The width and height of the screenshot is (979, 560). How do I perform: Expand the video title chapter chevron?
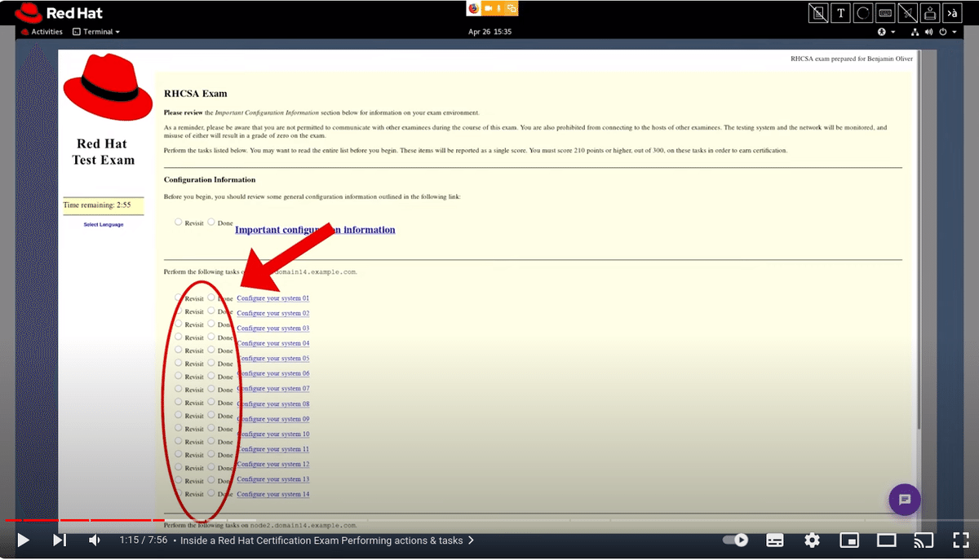click(471, 540)
